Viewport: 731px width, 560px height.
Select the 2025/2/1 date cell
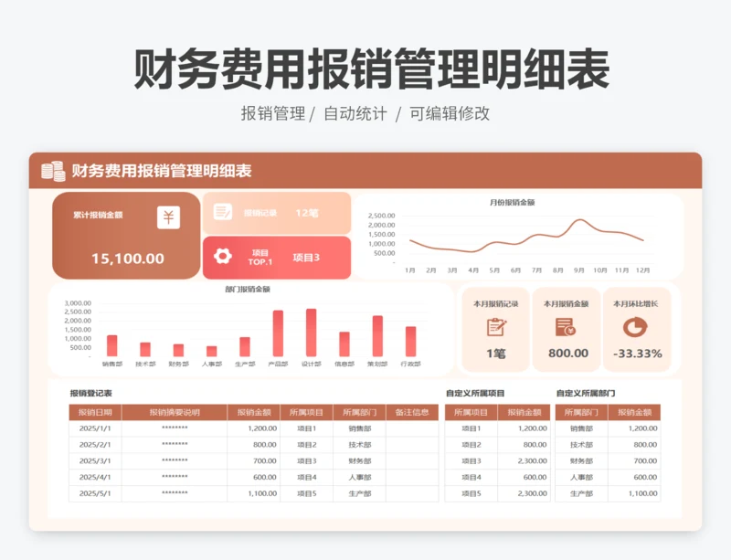pos(95,445)
